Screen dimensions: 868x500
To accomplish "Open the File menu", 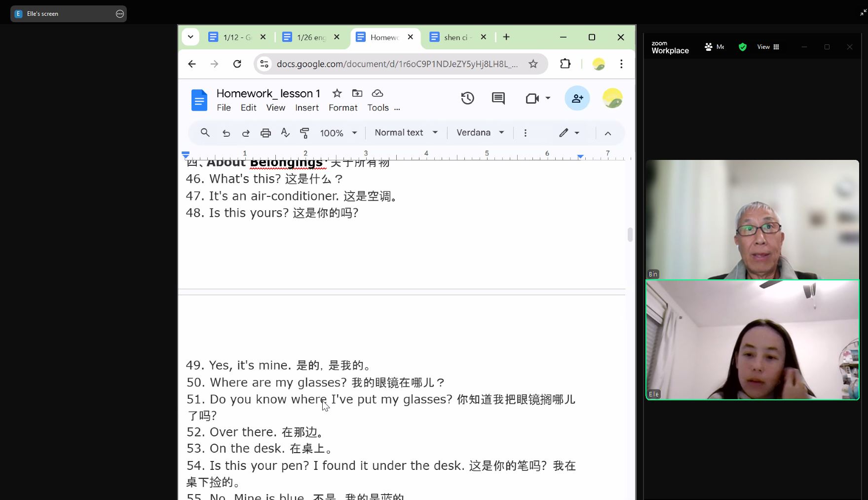I will pos(224,108).
